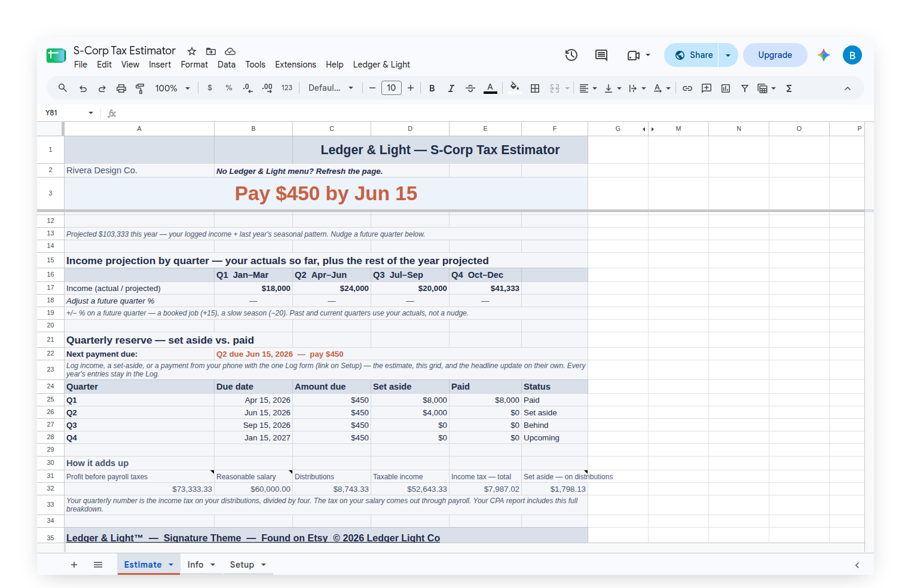Switch to the Setup sheet tab
This screenshot has height=588, width=911.
[x=242, y=565]
